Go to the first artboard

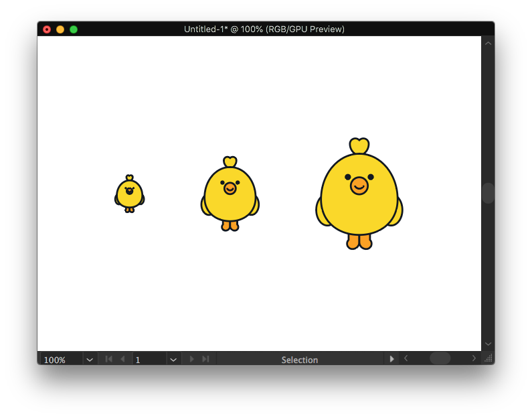[108, 359]
